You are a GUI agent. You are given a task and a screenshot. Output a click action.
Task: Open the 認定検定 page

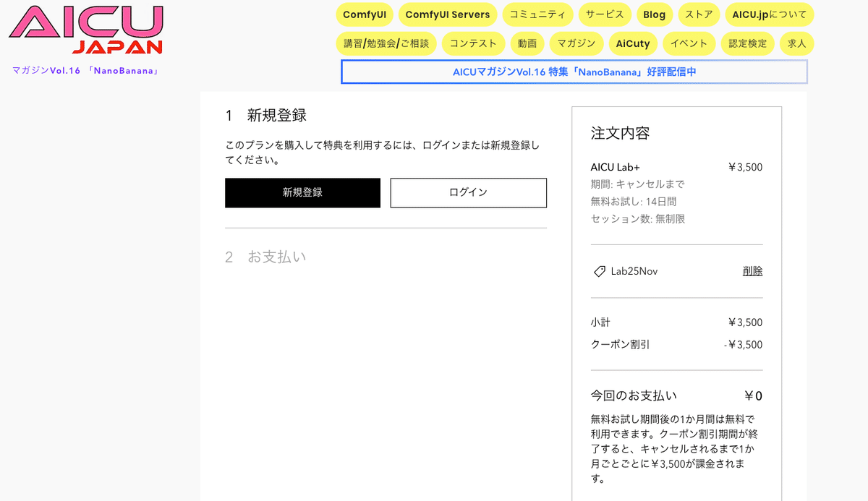pyautogui.click(x=747, y=43)
